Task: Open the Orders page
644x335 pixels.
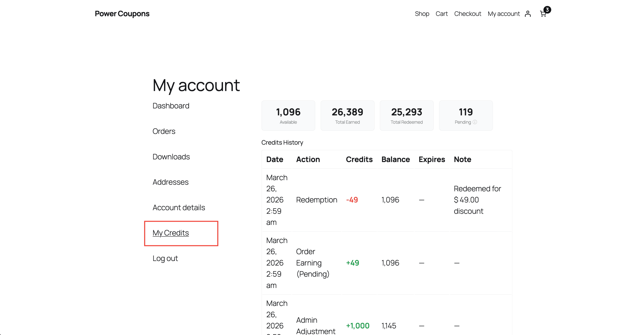Action: pos(164,131)
